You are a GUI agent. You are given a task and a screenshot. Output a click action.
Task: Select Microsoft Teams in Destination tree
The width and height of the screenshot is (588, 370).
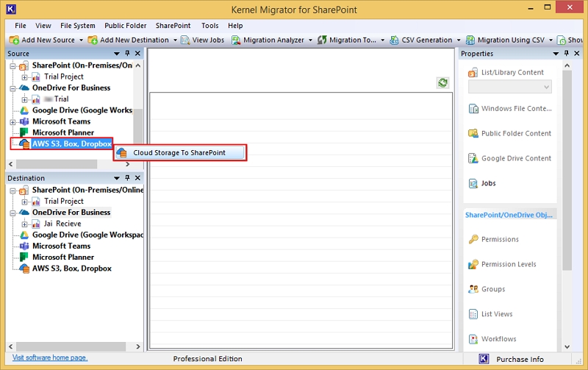[62, 246]
